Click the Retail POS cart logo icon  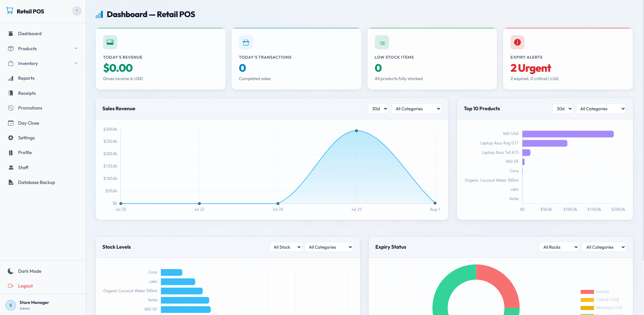pyautogui.click(x=10, y=11)
